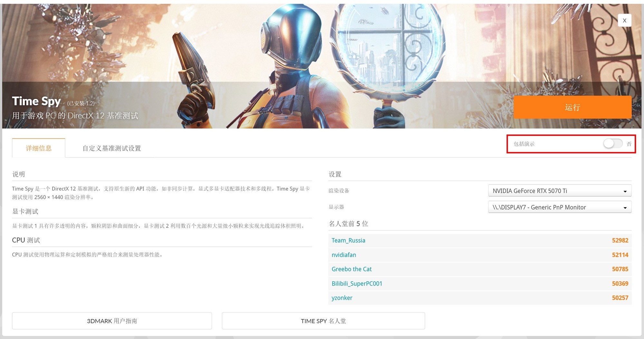Image resolution: width=644 pixels, height=339 pixels.
Task: Close the Time Spy detail panel
Action: [624, 20]
